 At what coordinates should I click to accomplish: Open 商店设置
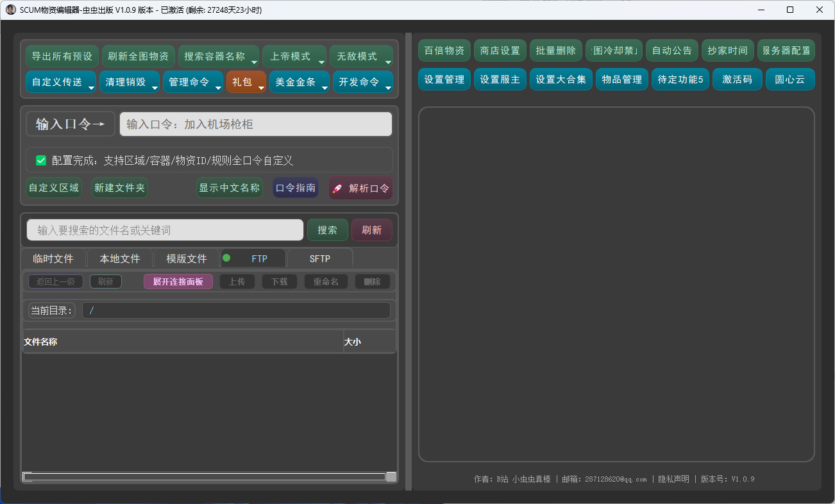(500, 51)
